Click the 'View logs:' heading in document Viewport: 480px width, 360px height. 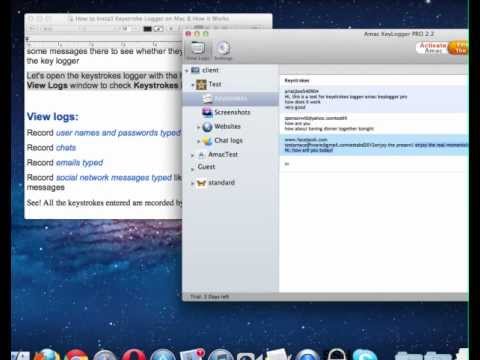[53, 117]
